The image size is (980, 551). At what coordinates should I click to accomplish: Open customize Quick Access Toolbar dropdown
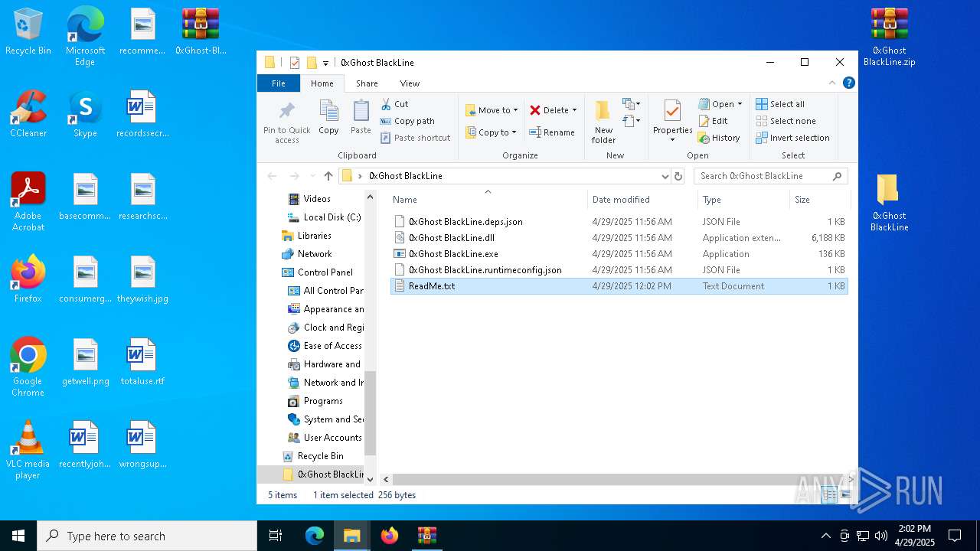325,63
